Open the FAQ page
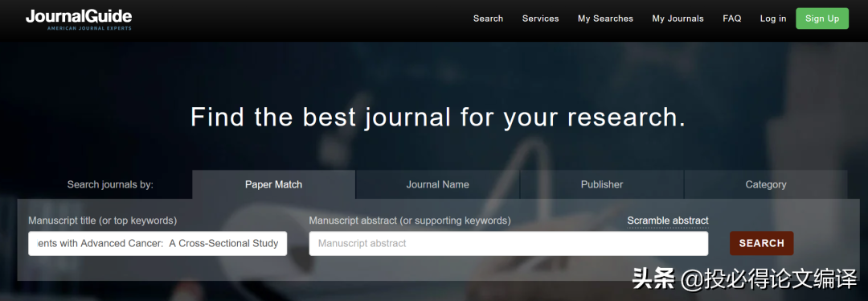Screen dimensions: 868x301 (x=732, y=19)
